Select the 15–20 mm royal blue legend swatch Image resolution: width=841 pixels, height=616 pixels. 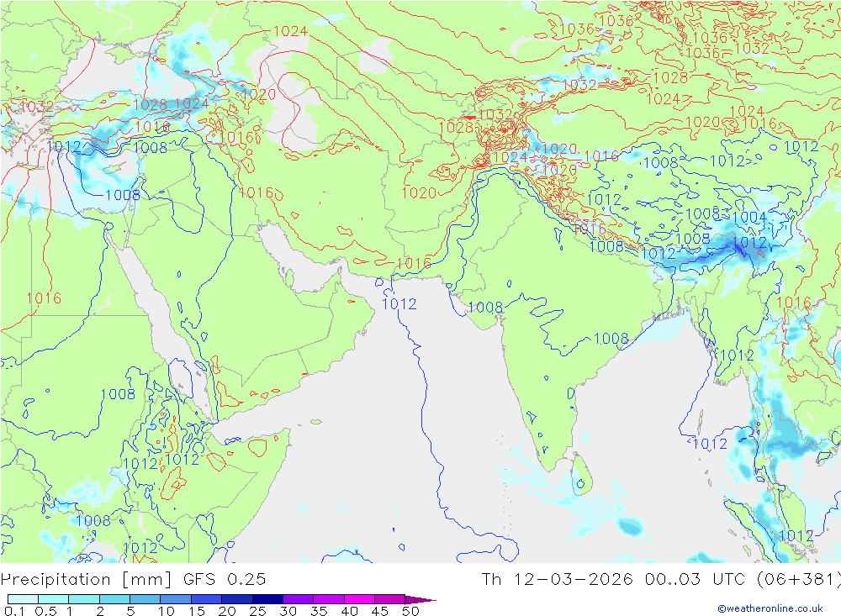tap(206, 599)
